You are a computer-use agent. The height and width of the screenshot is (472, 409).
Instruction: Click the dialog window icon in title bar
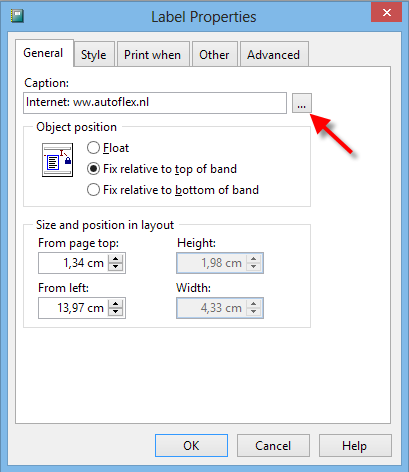[17, 16]
